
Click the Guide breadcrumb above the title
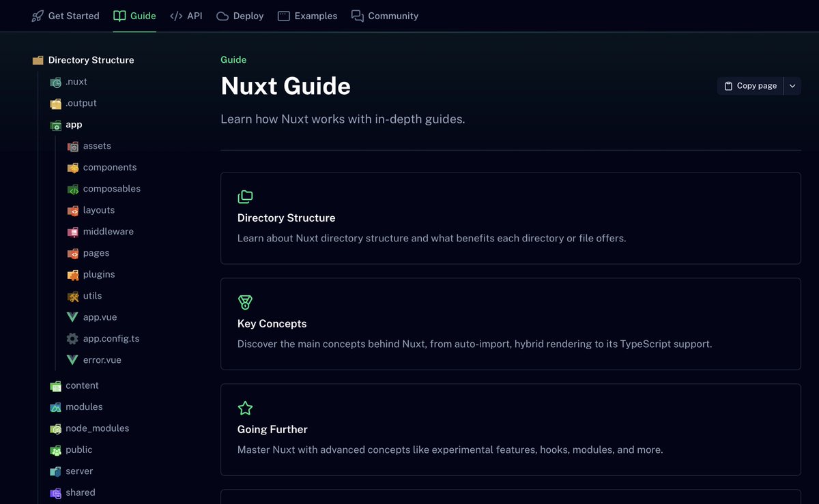pyautogui.click(x=233, y=60)
